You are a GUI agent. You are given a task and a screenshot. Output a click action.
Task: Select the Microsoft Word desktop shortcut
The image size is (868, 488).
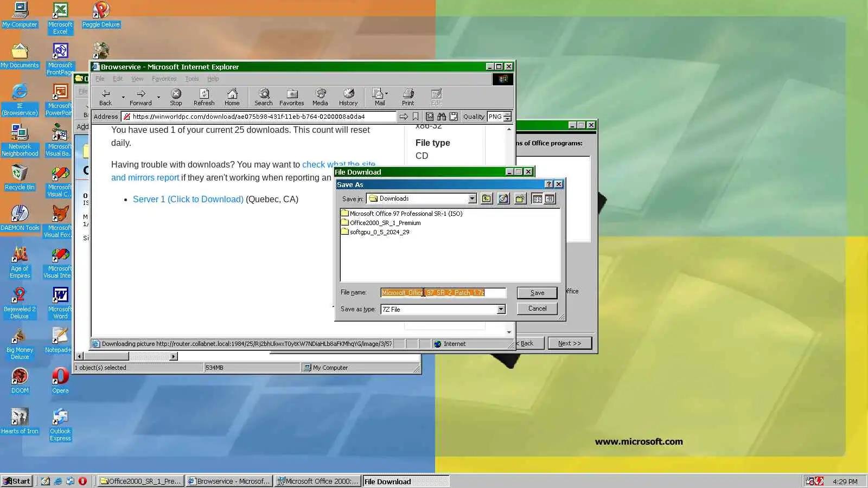60,303
